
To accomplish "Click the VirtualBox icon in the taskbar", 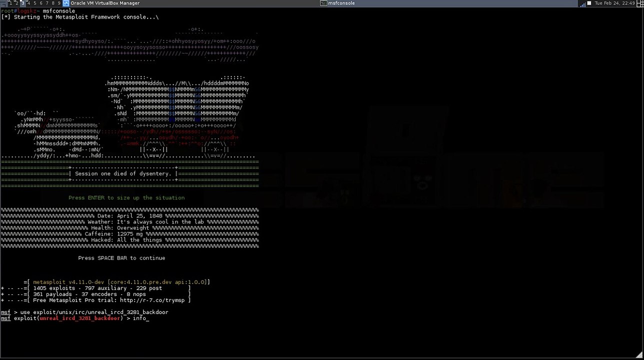I will pyautogui.click(x=66, y=3).
